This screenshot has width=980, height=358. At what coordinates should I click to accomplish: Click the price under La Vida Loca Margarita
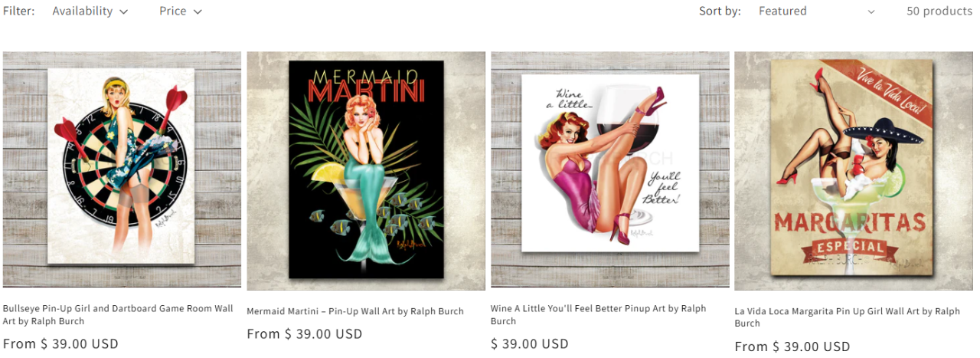click(x=792, y=347)
